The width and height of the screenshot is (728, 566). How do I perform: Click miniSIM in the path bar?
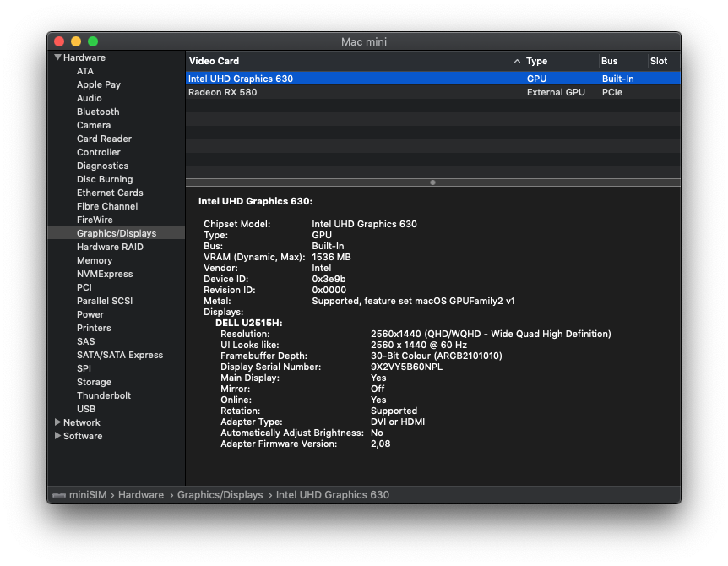(88, 495)
